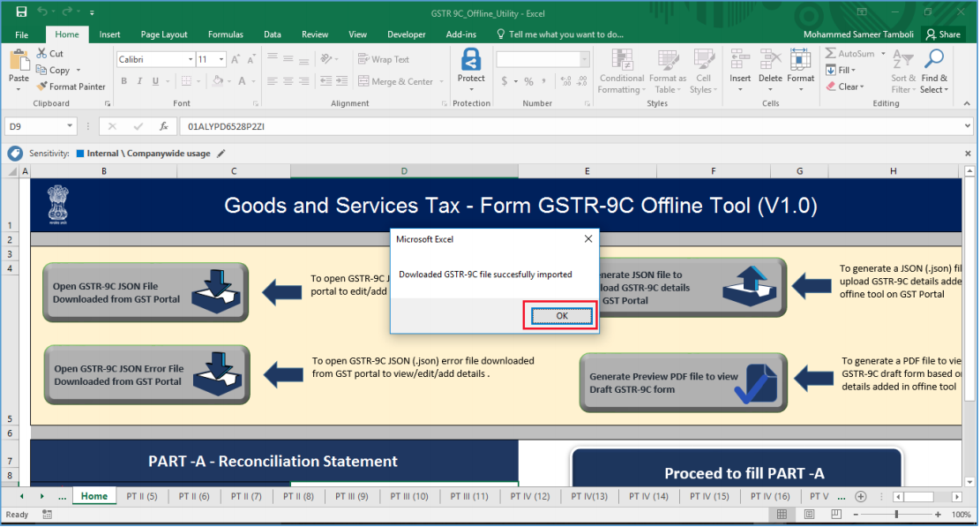Click Merge & Center
Image resolution: width=980 pixels, height=527 pixels.
click(395, 81)
